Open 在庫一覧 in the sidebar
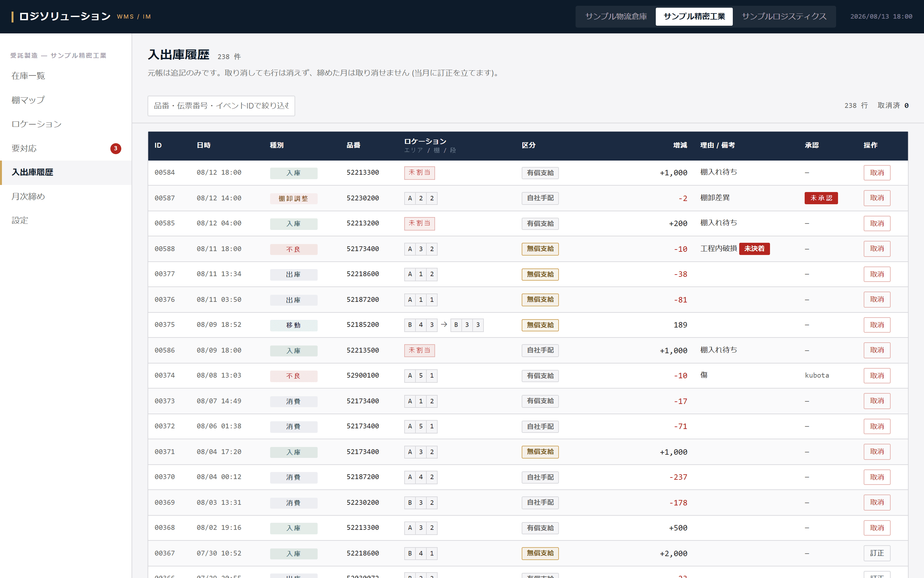924x578 pixels. click(66, 76)
